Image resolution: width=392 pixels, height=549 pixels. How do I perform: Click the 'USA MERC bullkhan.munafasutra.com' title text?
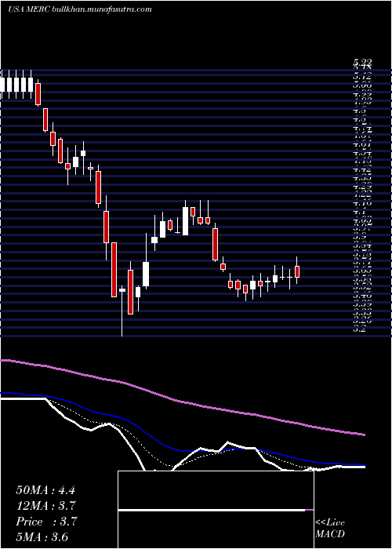point(80,9)
